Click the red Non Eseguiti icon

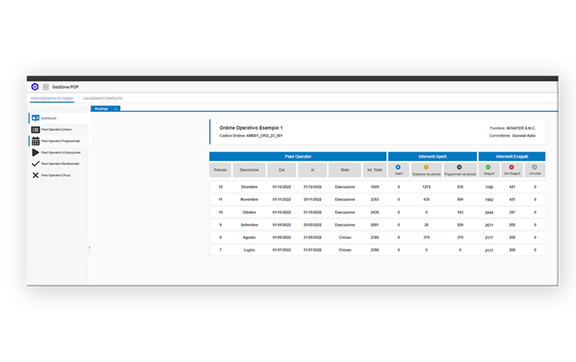click(511, 167)
